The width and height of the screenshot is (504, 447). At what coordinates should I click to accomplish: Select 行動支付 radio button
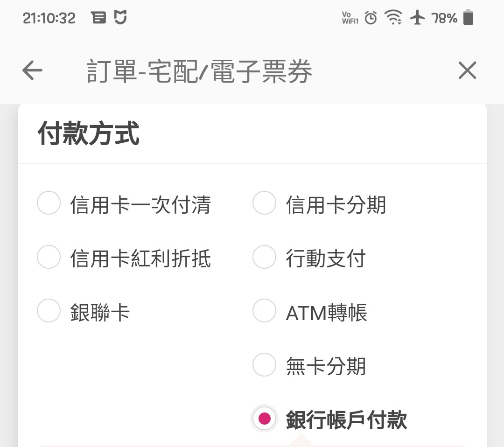[x=265, y=258]
